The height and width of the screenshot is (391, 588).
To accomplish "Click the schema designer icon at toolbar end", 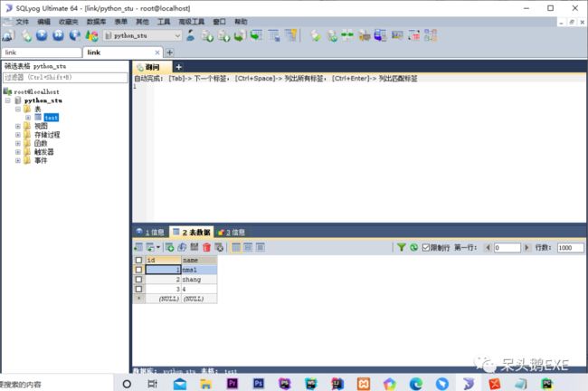I will click(x=431, y=35).
